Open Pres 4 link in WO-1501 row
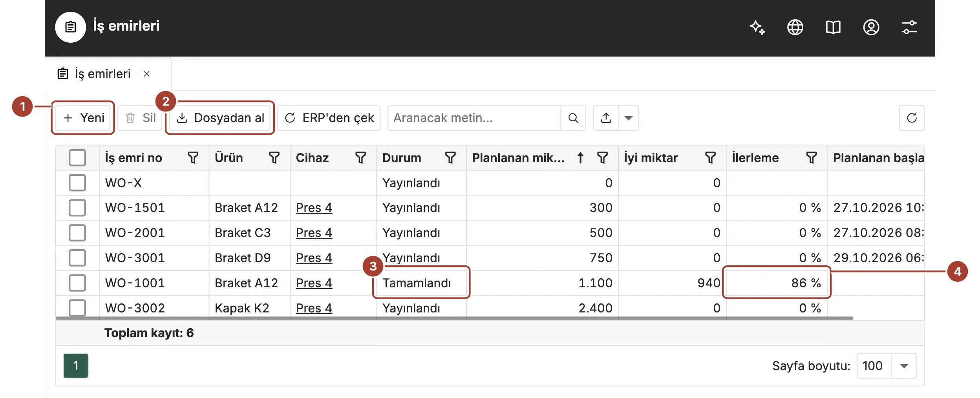This screenshot has width=980, height=398. (x=314, y=208)
